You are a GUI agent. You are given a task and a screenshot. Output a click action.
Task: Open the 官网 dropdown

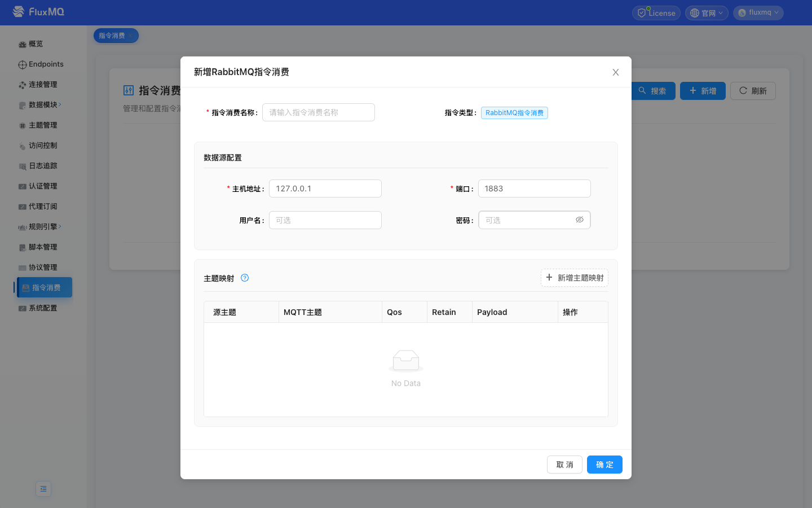707,13
